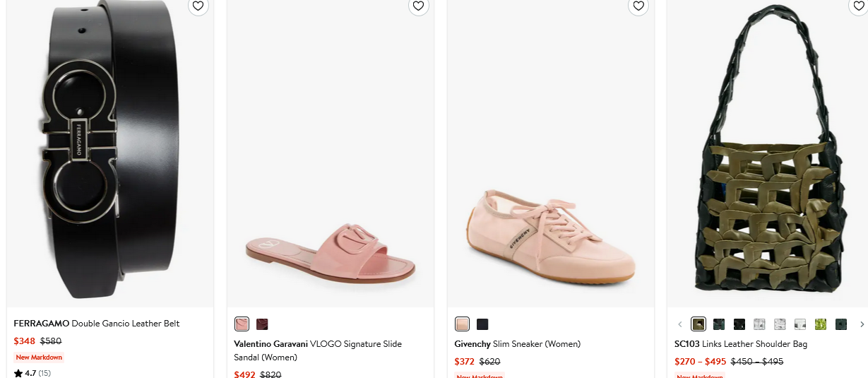
Task: Pick the black swatch for the Givenchy sneaker
Action: [482, 324]
